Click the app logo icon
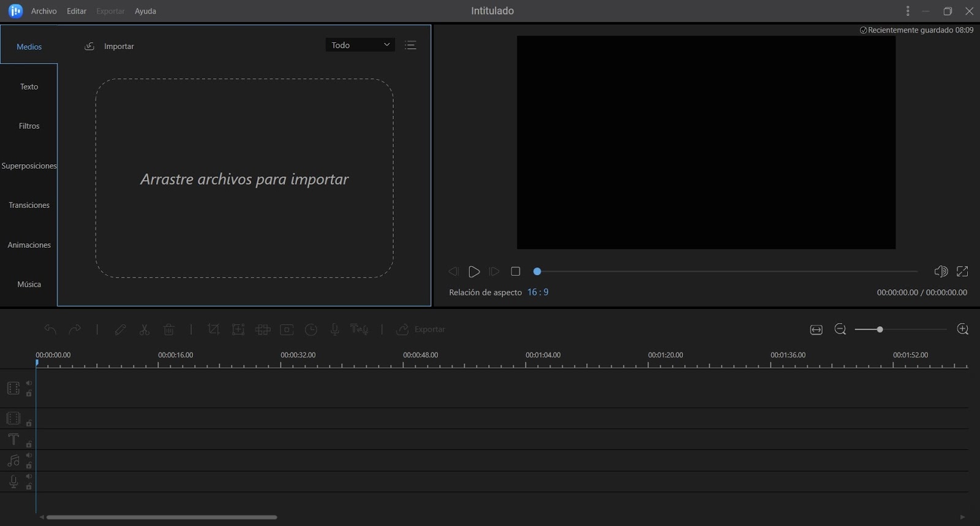Screen dimensions: 980x526 point(15,11)
